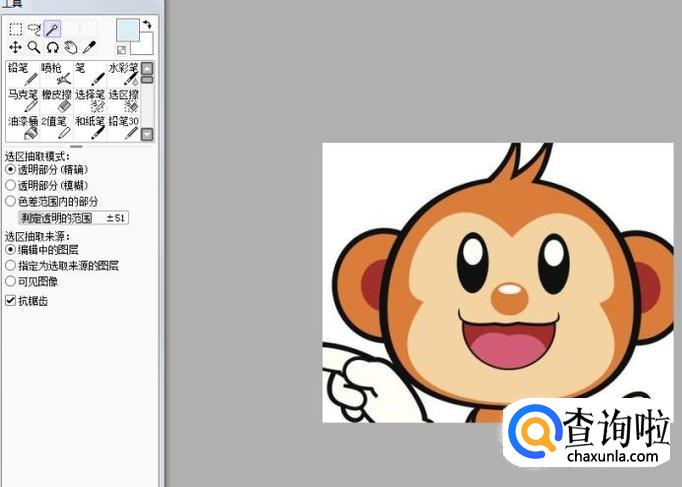The width and height of the screenshot is (682, 487).
Task: Select the move tool
Action: (x=15, y=47)
